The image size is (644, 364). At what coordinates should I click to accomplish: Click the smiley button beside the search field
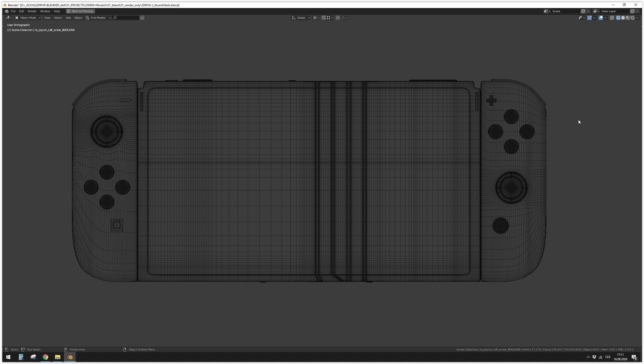[x=142, y=18]
